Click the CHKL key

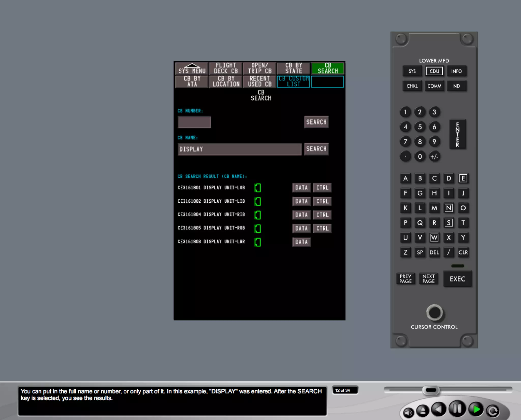pos(412,86)
